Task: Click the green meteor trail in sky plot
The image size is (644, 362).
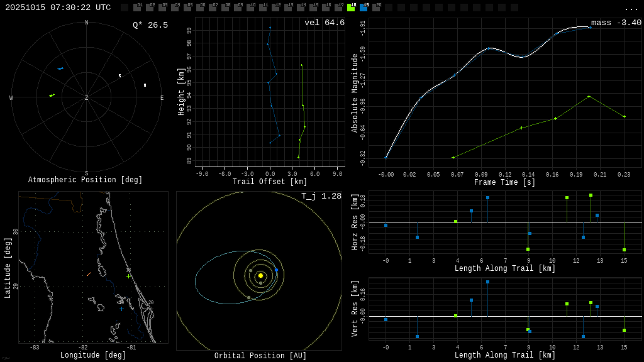Action: click(x=52, y=96)
